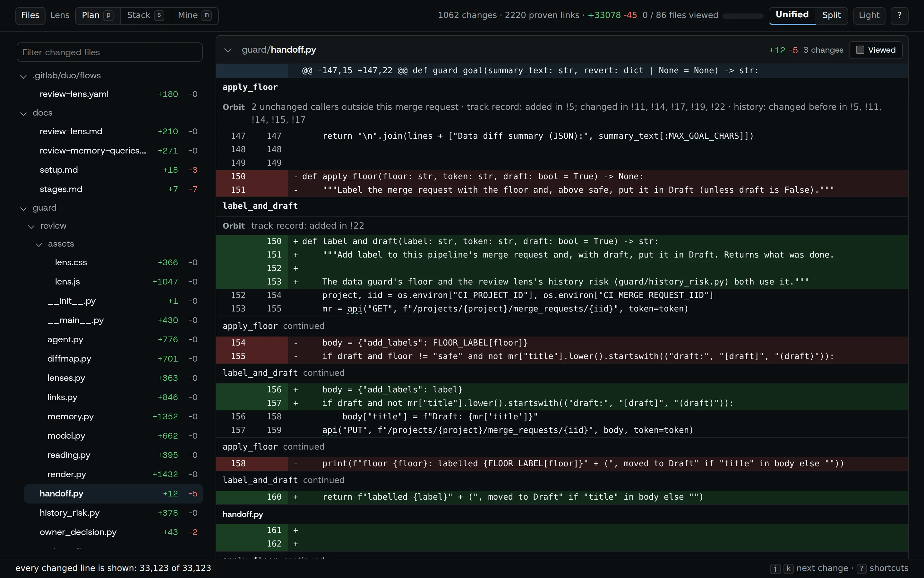924x578 pixels.
Task: Open owner_decision.py file
Action: (x=113, y=532)
